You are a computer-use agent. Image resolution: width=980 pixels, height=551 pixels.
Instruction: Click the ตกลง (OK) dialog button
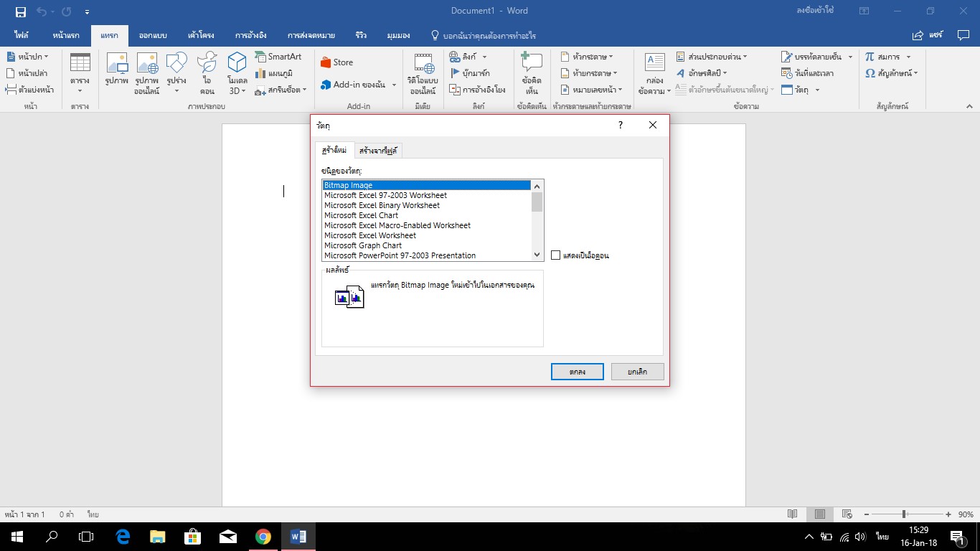578,372
